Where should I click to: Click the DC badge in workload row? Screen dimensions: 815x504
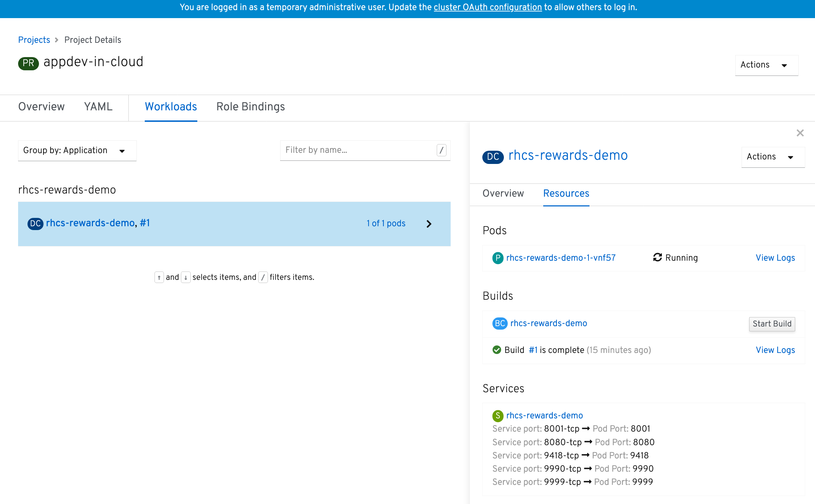[x=35, y=223]
